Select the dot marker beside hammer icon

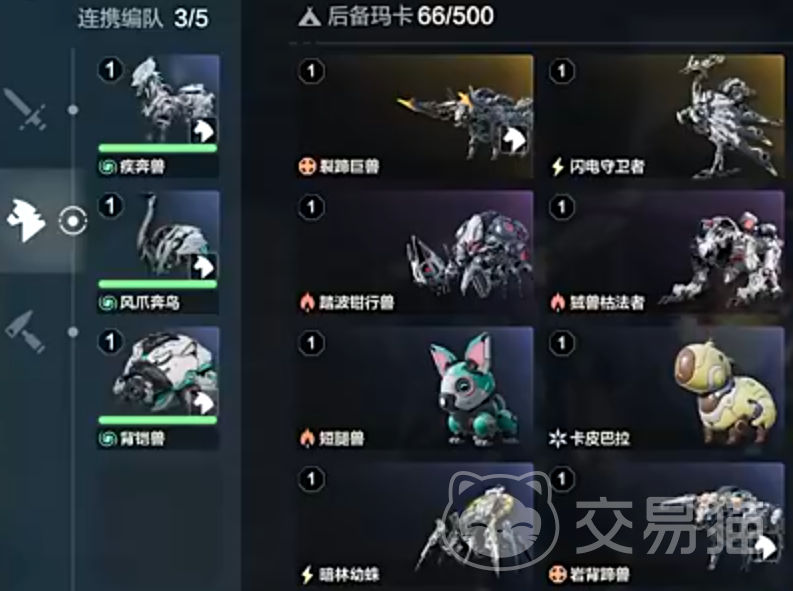[x=73, y=332]
